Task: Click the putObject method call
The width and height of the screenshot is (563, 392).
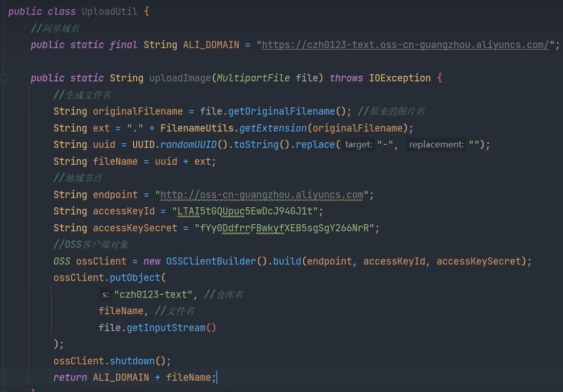Action: 135,278
